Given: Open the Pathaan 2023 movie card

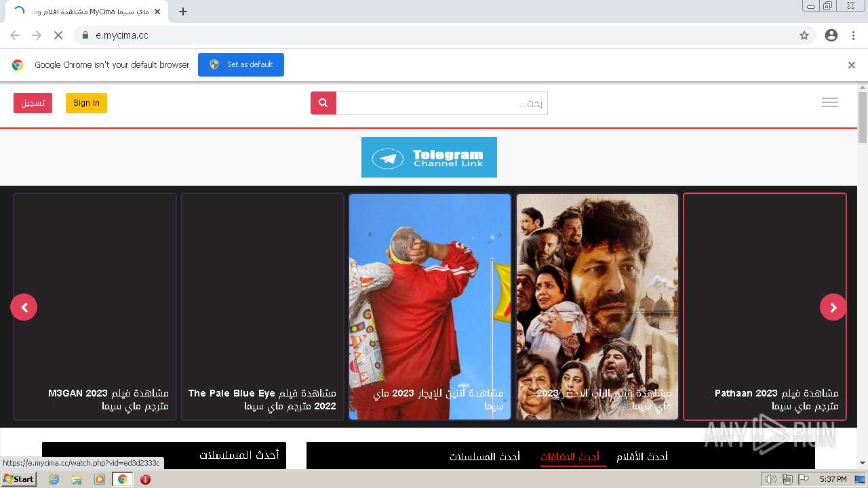Looking at the screenshot, I should click(x=765, y=307).
